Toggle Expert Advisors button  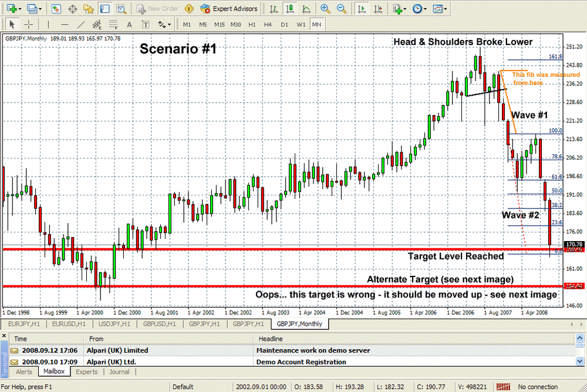click(229, 9)
